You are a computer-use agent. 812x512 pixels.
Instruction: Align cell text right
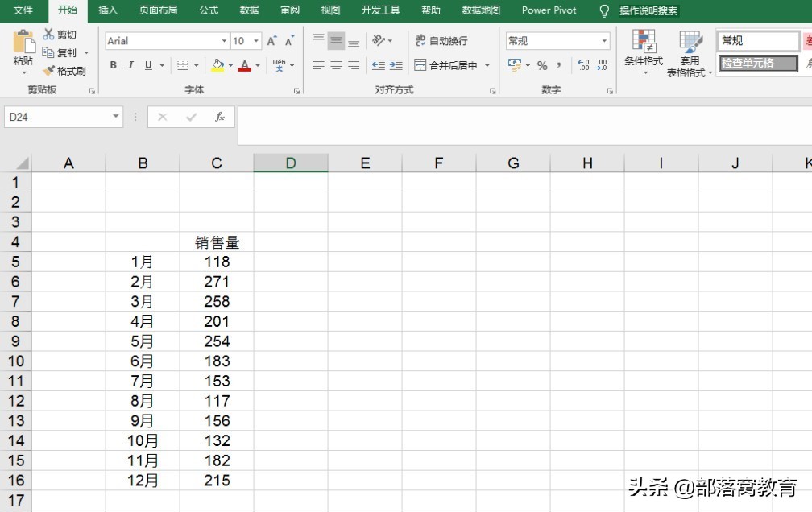(354, 65)
